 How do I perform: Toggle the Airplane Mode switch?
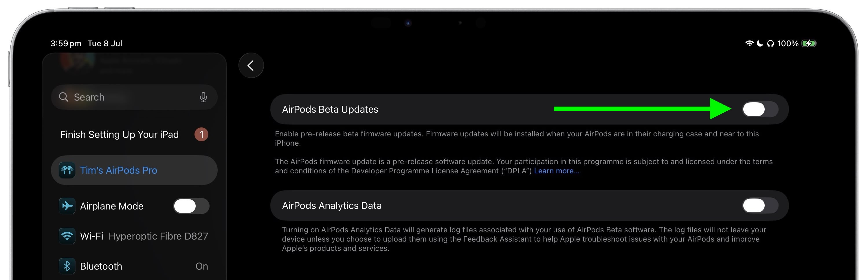coord(191,206)
